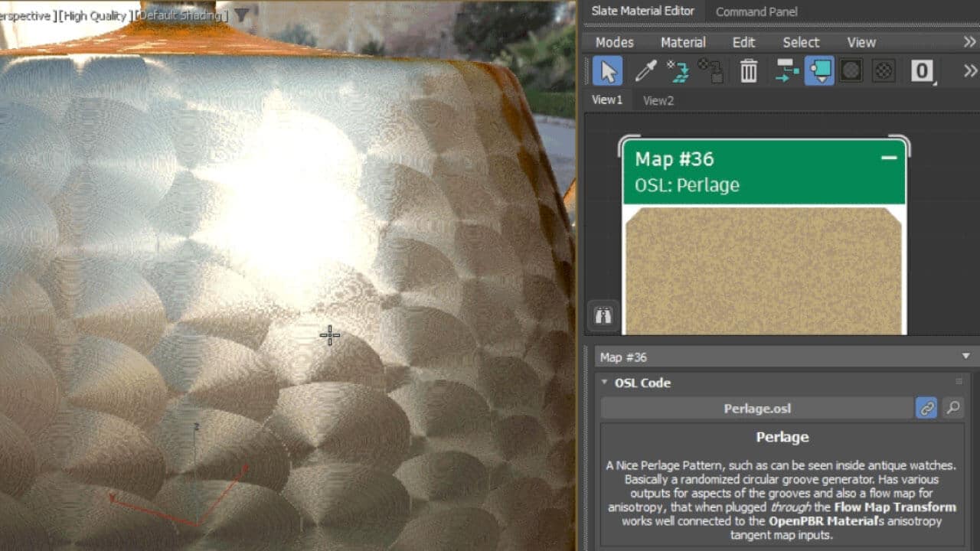980x551 pixels.
Task: Switch to Command Panel tab
Action: [756, 11]
